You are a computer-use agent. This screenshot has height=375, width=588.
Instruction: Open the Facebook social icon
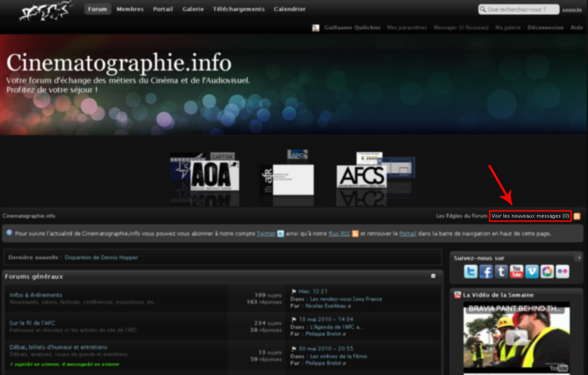[x=486, y=272]
